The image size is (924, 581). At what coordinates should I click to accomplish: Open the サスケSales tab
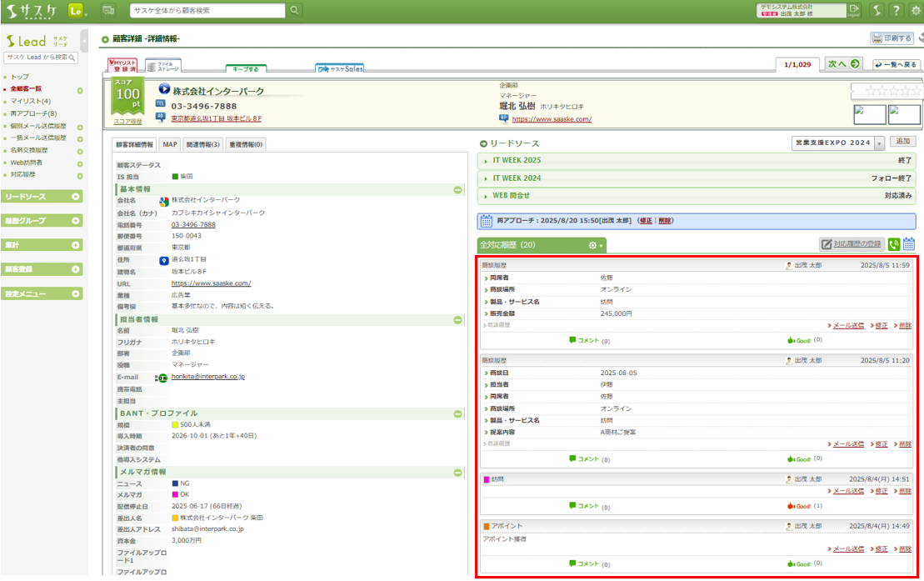[339, 69]
